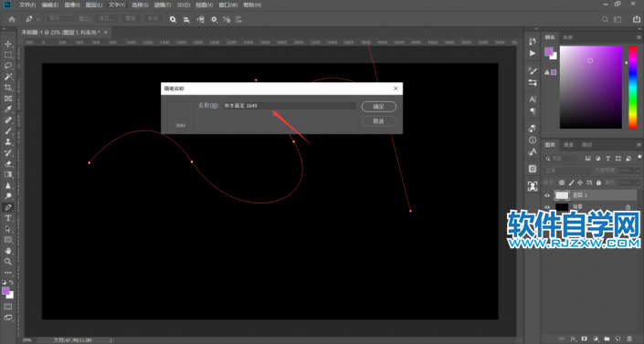Image resolution: width=644 pixels, height=344 pixels.
Task: Select the Horizontal Type tool
Action: [x=8, y=218]
